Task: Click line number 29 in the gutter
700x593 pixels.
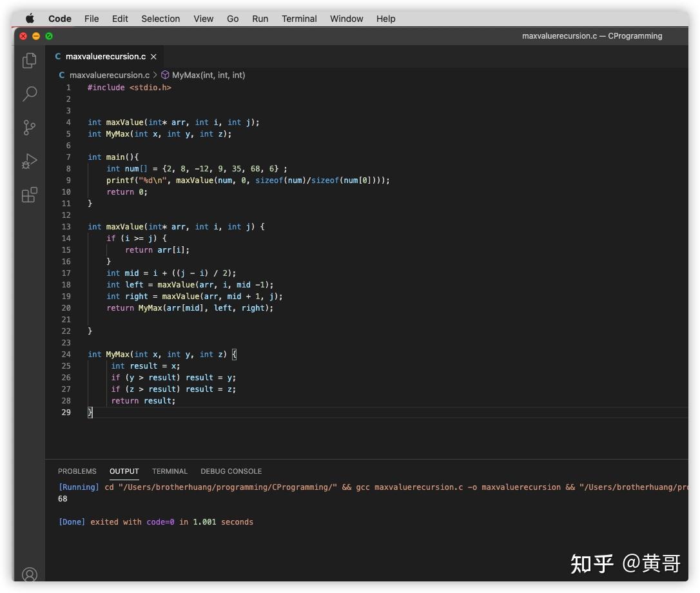Action: (66, 413)
